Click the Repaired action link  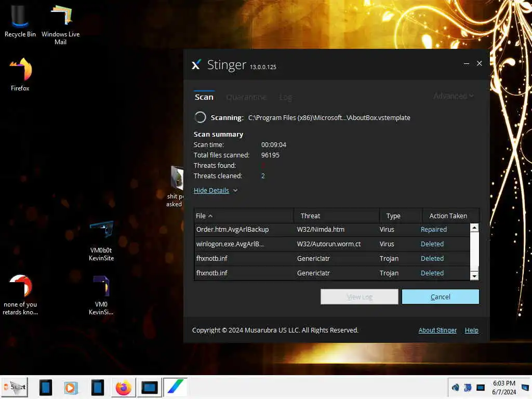[x=434, y=230]
